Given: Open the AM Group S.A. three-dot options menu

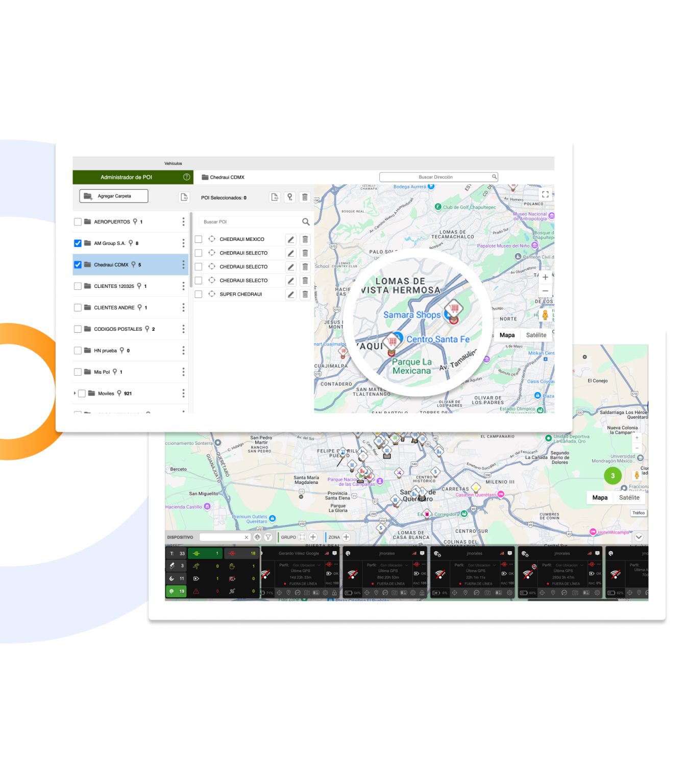Looking at the screenshot, I should (183, 243).
